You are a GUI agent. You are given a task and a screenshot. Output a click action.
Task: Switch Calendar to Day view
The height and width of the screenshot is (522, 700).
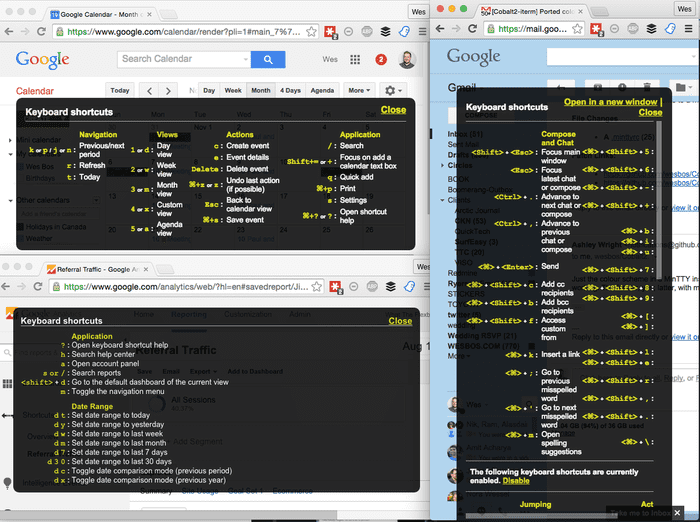click(x=209, y=91)
